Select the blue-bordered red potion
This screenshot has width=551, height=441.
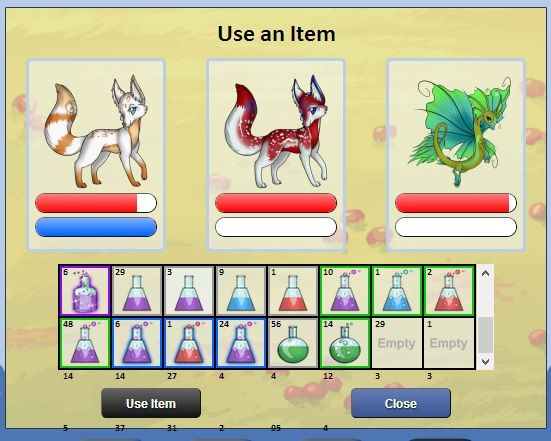point(189,343)
